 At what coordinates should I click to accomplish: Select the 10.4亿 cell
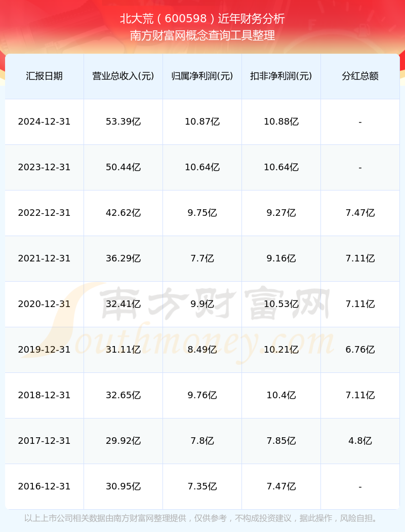(281, 395)
